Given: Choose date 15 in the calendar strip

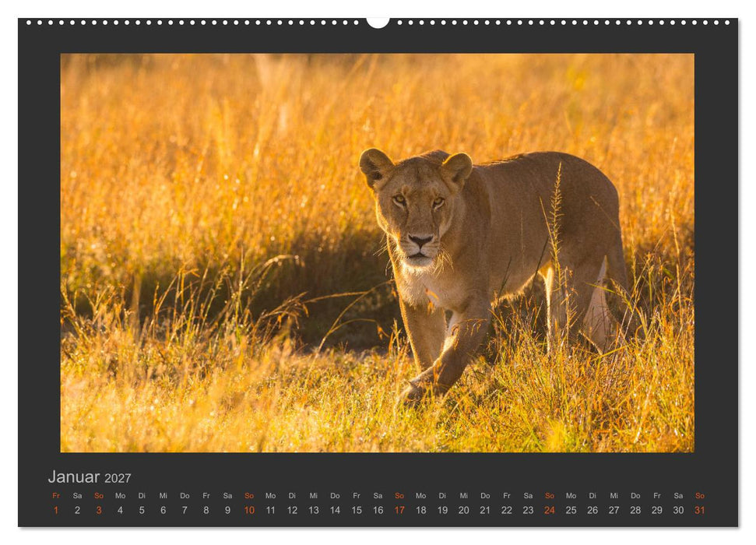Looking at the screenshot, I should tap(357, 510).
